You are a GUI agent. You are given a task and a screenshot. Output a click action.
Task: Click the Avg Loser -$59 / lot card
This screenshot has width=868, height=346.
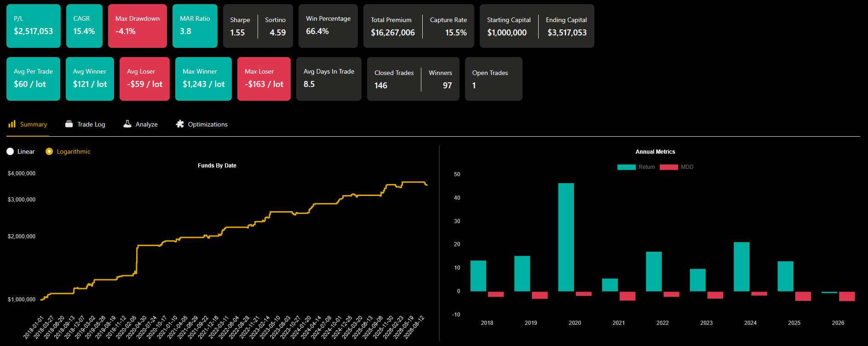pos(144,79)
